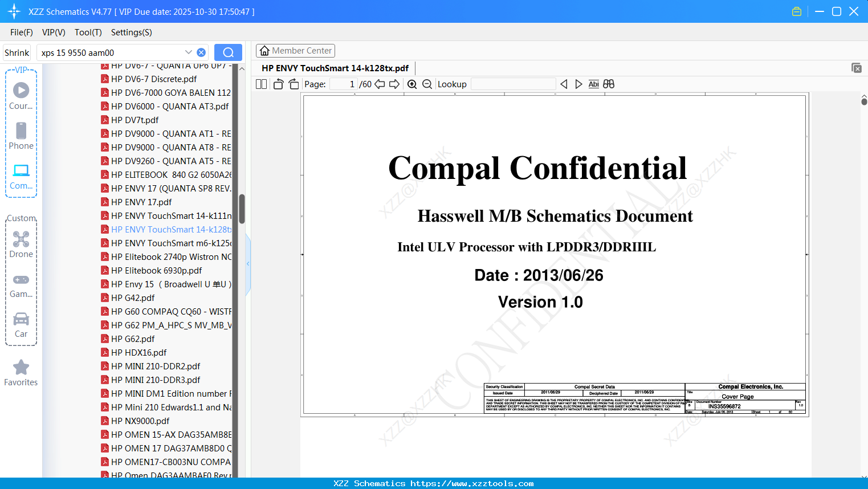The width and height of the screenshot is (868, 489).
Task: Go to the next page arrow
Action: [394, 84]
